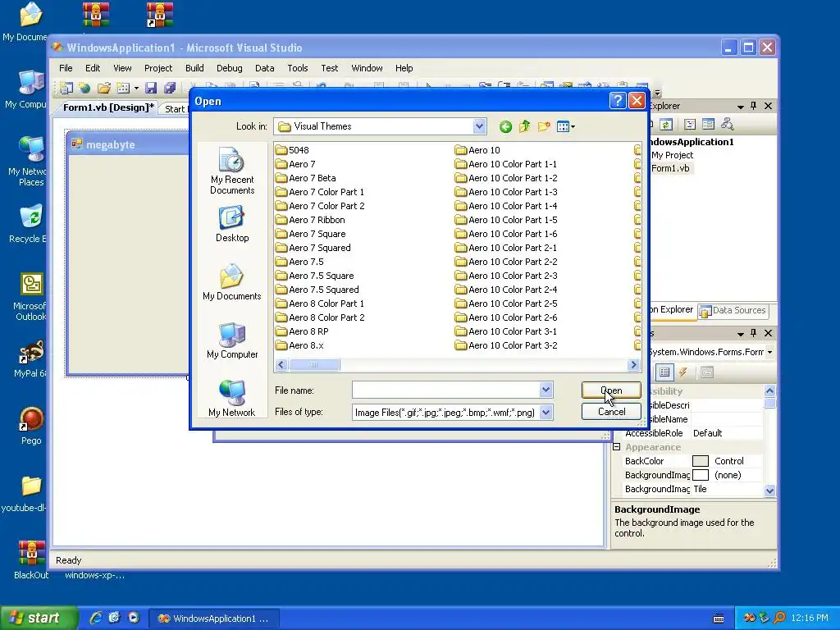This screenshot has height=630, width=840.
Task: Select the 5048 folder
Action: (293, 150)
